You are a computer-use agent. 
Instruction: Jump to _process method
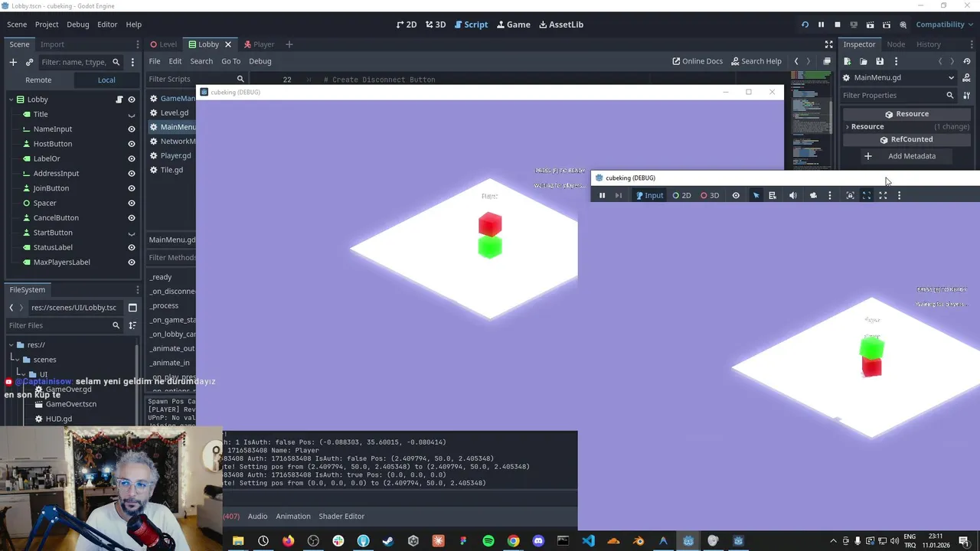point(164,305)
